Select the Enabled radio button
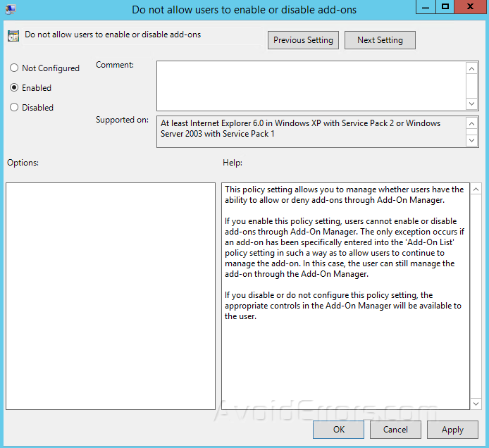The height and width of the screenshot is (448, 489). [x=14, y=88]
